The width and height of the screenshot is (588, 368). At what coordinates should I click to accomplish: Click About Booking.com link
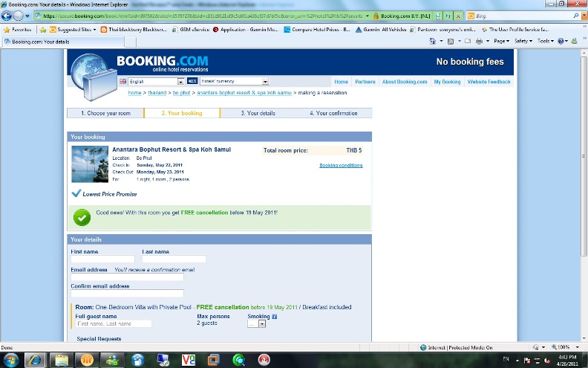tap(405, 82)
